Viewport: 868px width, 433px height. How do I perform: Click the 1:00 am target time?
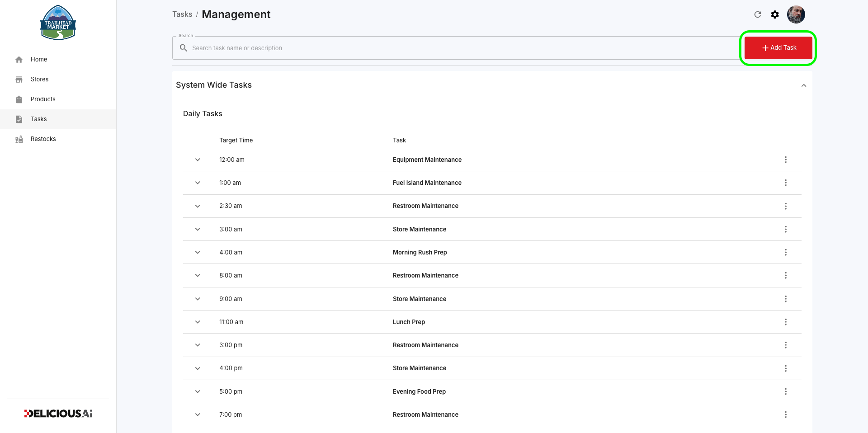(x=230, y=183)
